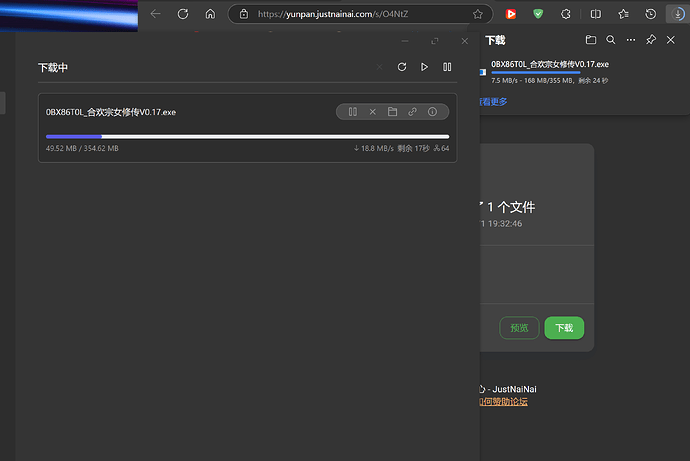Open the red video downloader extension icon
This screenshot has width=690, height=461.
pos(510,14)
